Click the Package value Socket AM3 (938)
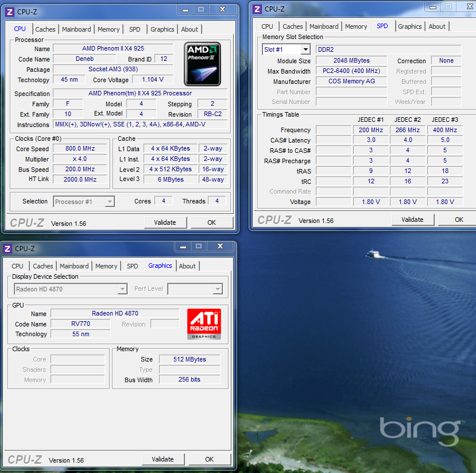 click(x=113, y=70)
